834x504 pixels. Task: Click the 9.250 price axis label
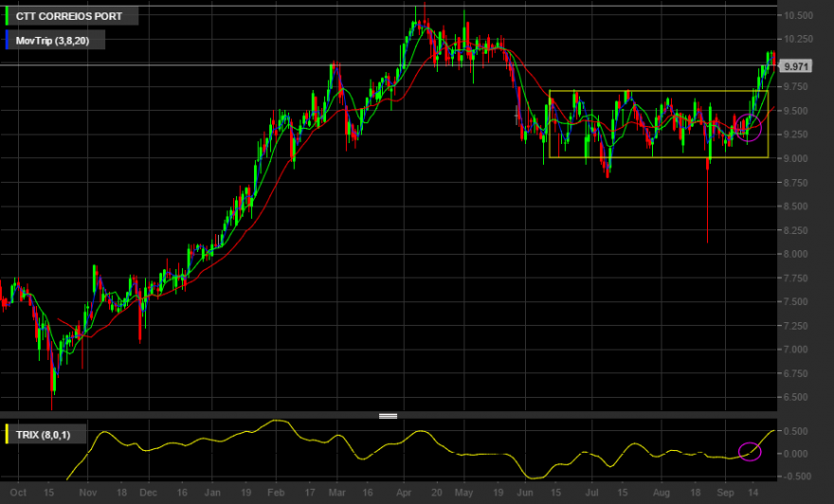tap(796, 135)
